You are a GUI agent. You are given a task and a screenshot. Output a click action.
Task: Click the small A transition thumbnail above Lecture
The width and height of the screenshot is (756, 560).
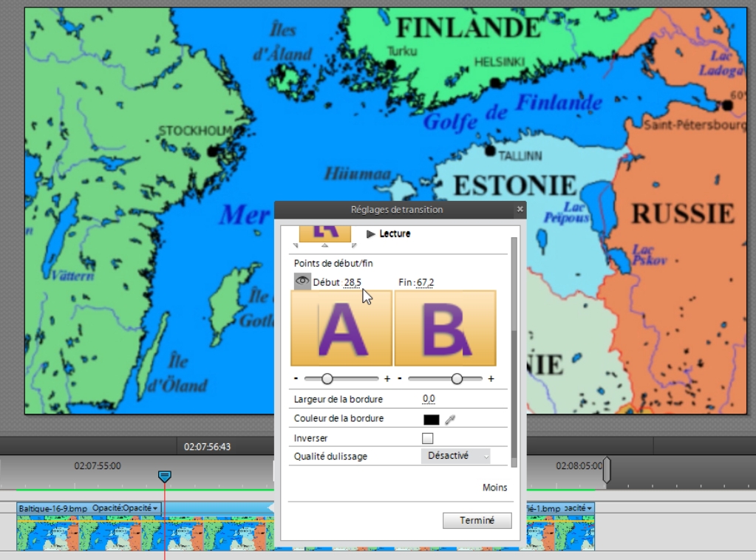pos(325,233)
